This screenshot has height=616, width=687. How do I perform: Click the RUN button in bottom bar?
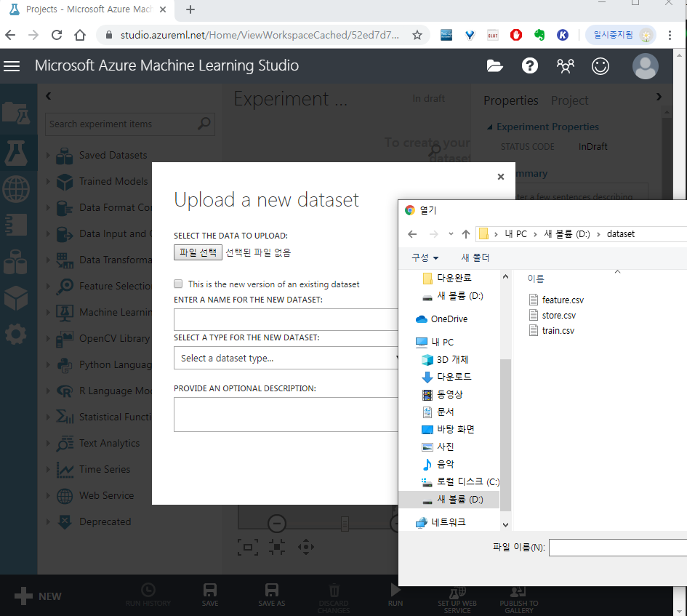tap(395, 594)
